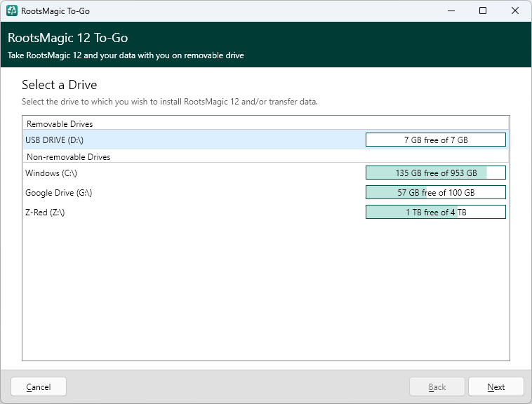Image resolution: width=532 pixels, height=404 pixels.
Task: Click the Removable Drives group header
Action: pyautogui.click(x=266, y=123)
